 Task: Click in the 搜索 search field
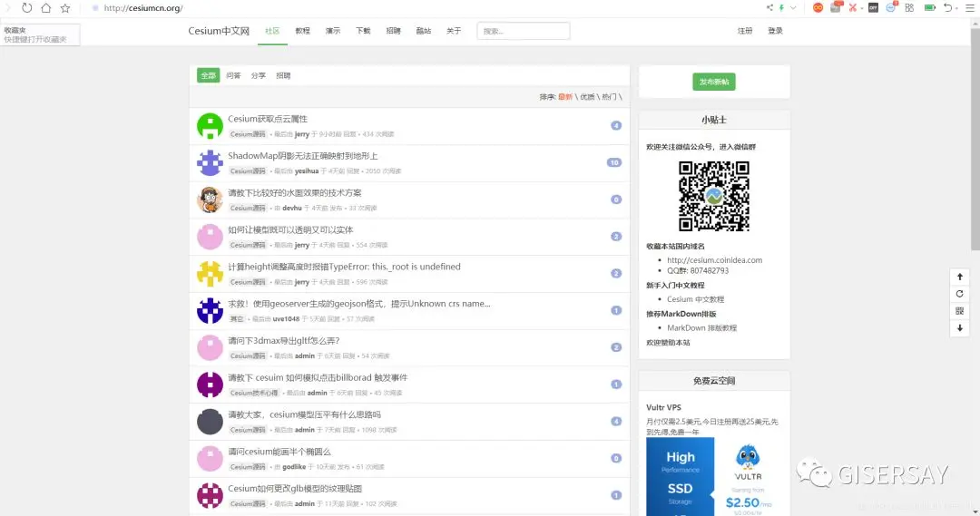point(524,31)
